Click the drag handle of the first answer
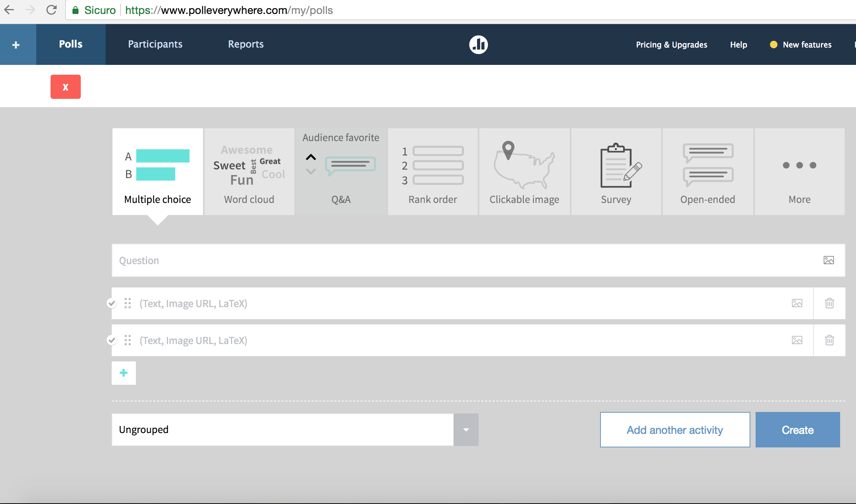 tap(128, 303)
